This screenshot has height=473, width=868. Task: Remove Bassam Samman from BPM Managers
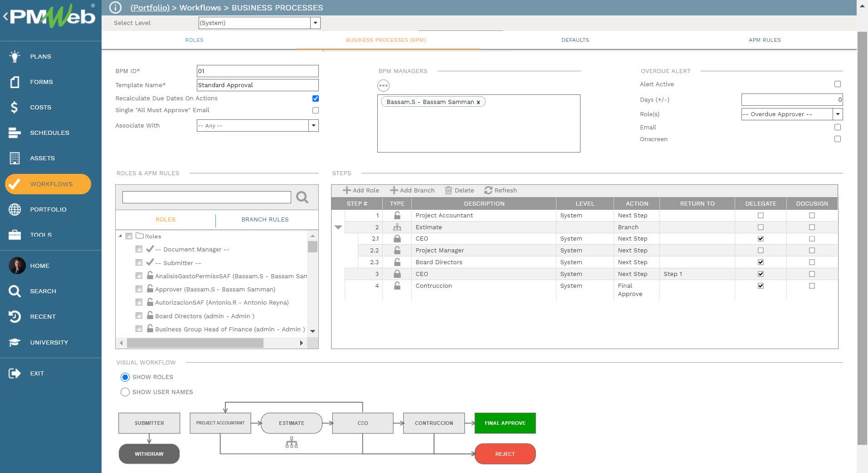pyautogui.click(x=478, y=102)
